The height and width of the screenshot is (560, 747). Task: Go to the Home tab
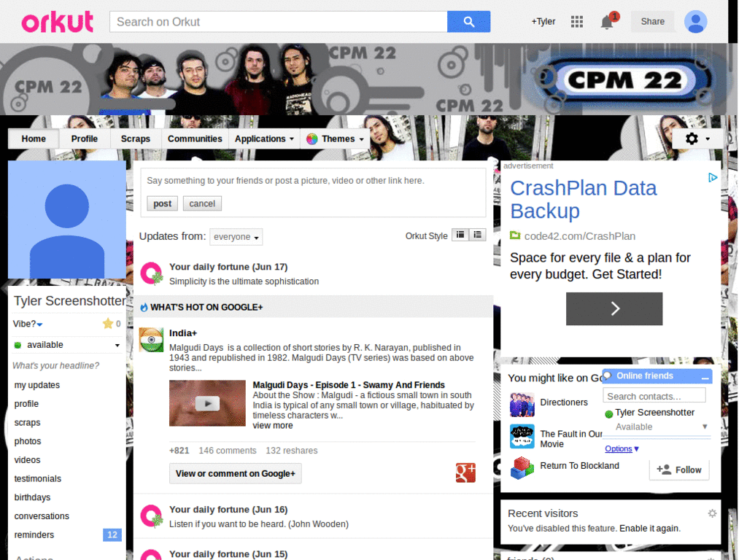(x=34, y=139)
